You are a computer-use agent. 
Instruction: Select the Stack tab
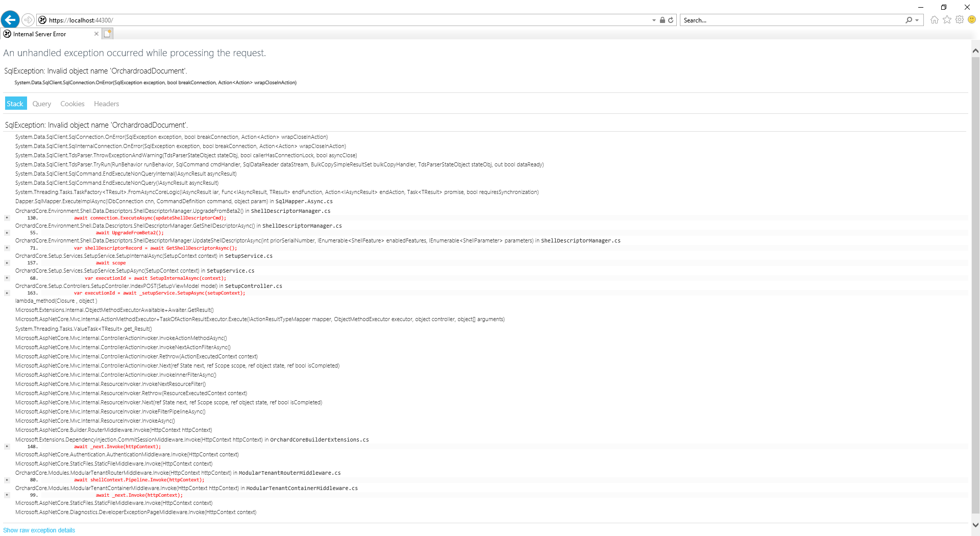(x=15, y=103)
